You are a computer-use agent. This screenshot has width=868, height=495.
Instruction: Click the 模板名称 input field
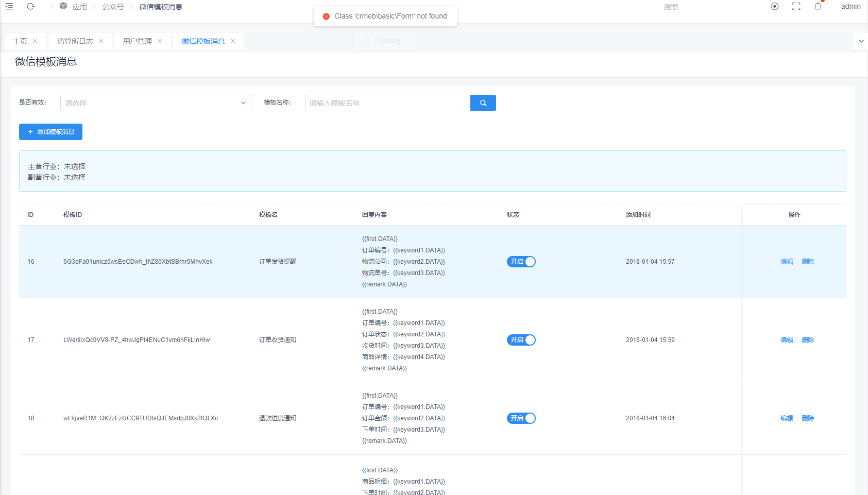(387, 103)
